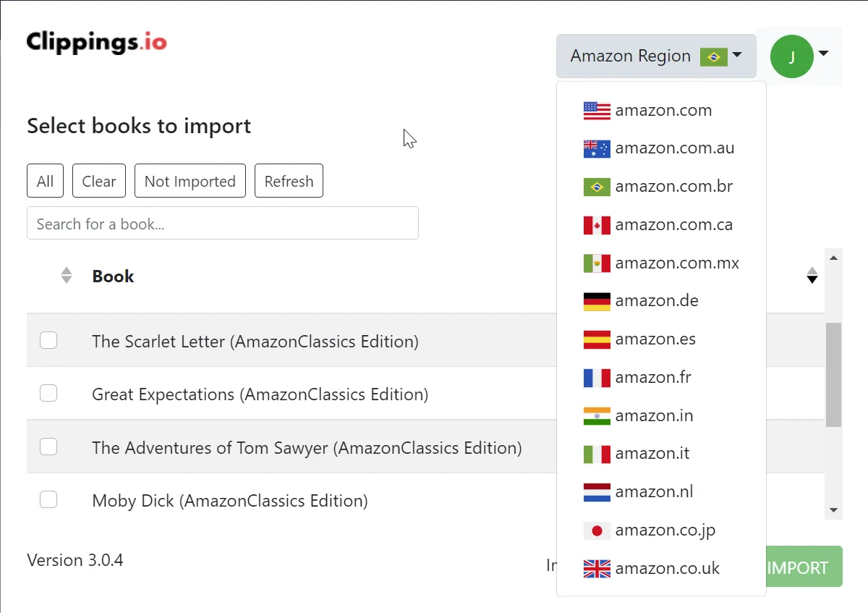Click the green IMPORT button

click(804, 567)
